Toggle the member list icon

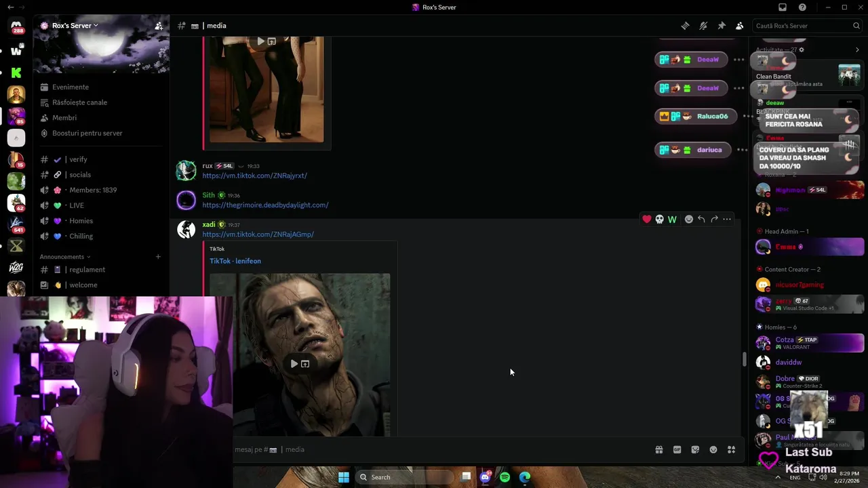point(739,26)
